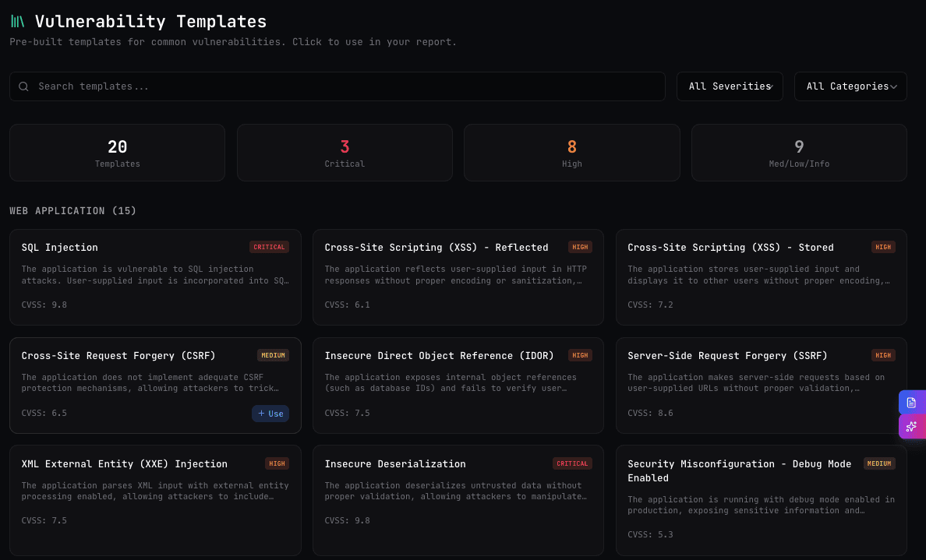Select the Cross-Site Scripting Stored template
Image resolution: width=926 pixels, height=560 pixels.
click(762, 276)
